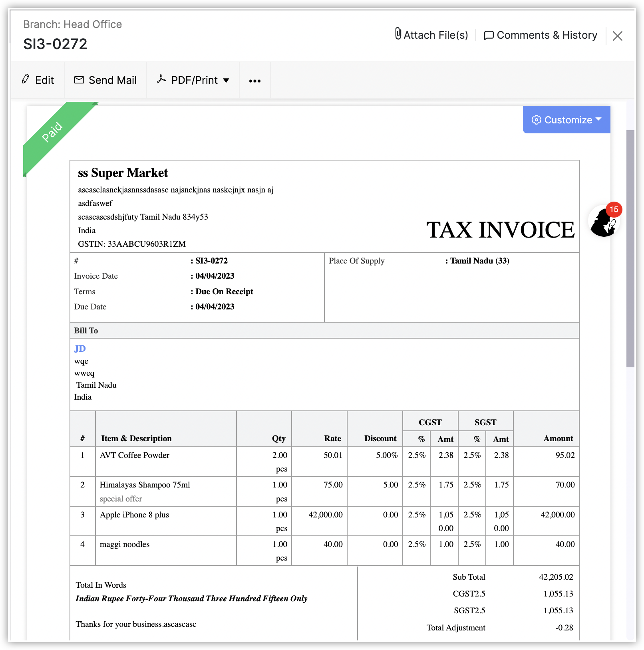Click the Himalayas Shampoo 75ml item name

click(x=145, y=485)
